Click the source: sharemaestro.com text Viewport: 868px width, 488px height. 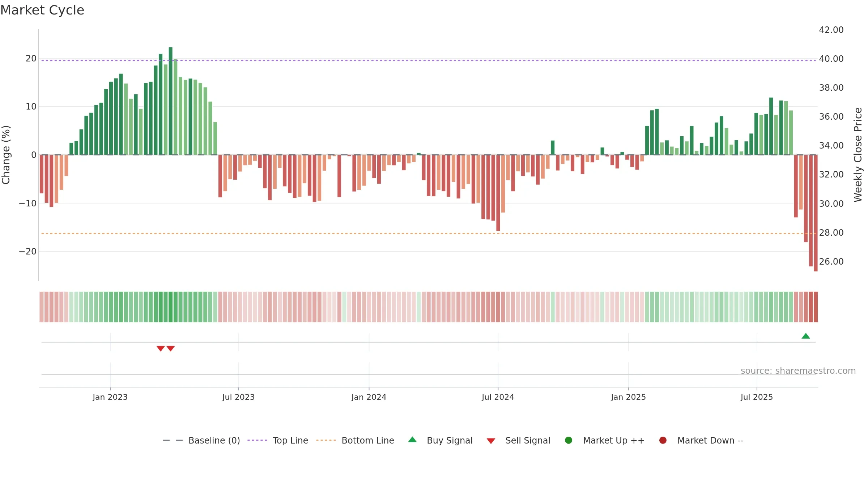pos(798,371)
